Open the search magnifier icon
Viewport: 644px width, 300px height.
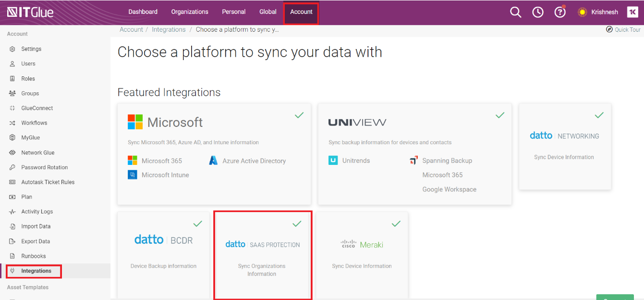point(515,12)
